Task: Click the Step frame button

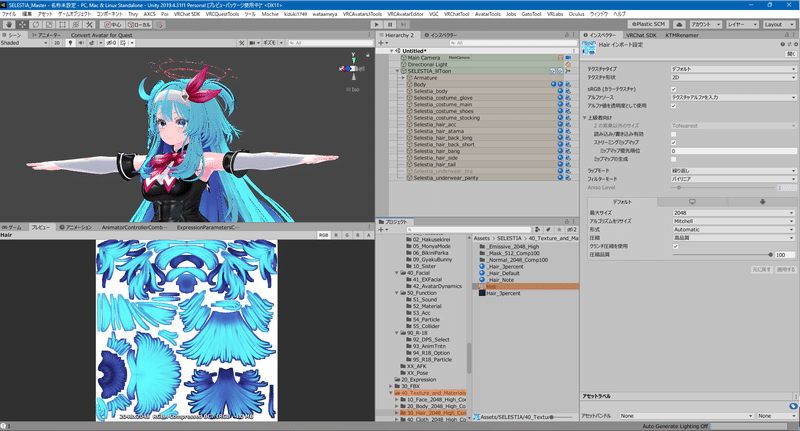Action: coord(404,24)
